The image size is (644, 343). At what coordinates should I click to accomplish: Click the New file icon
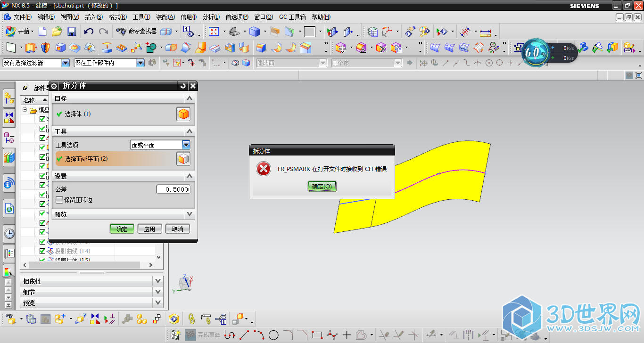pyautogui.click(x=42, y=32)
